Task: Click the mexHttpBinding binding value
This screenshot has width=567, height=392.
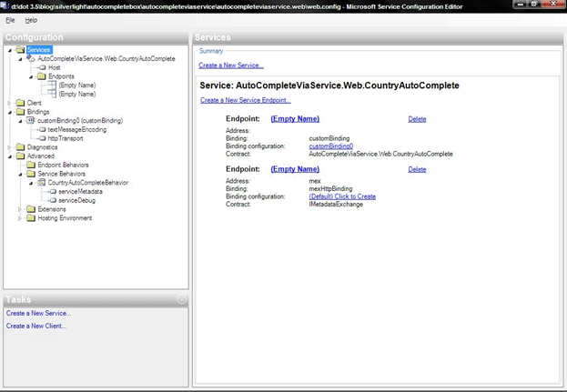Action: click(x=330, y=188)
